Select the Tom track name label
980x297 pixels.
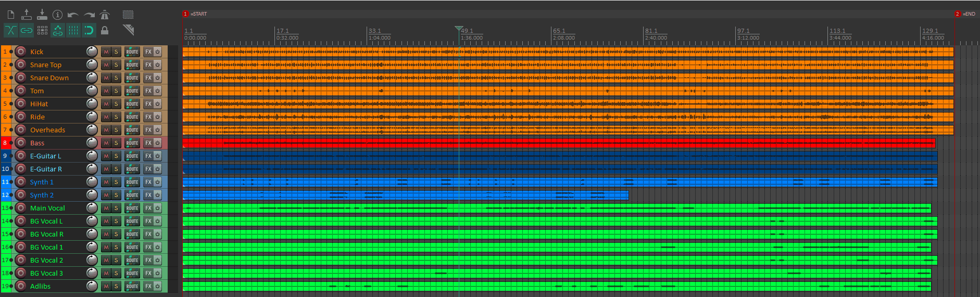tap(37, 91)
